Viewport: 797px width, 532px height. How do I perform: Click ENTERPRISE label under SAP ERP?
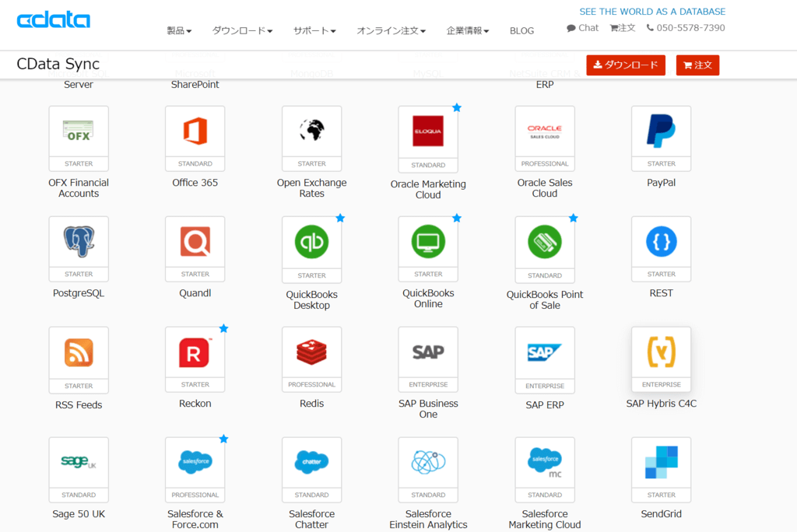(x=544, y=387)
